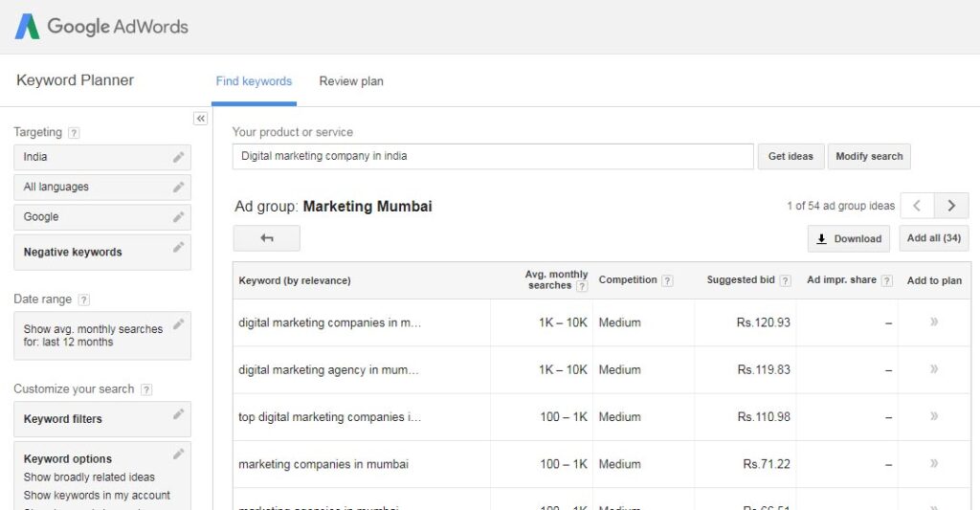
Task: Go to next ad group idea
Action: (x=952, y=206)
